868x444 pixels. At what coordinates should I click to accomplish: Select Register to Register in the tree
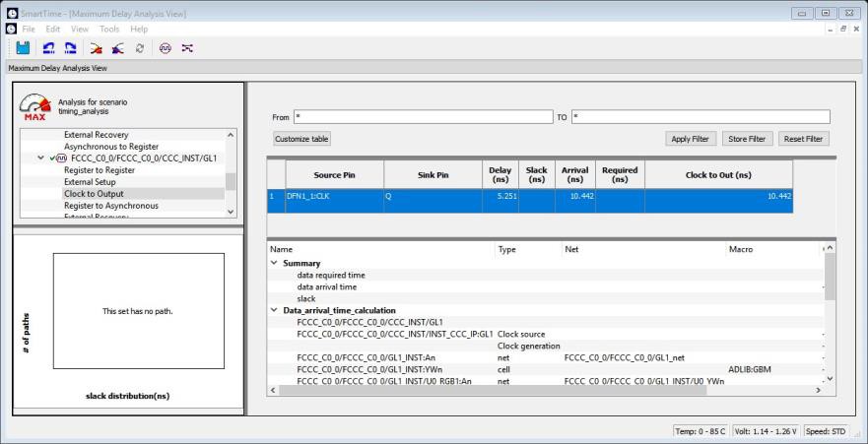click(100, 169)
